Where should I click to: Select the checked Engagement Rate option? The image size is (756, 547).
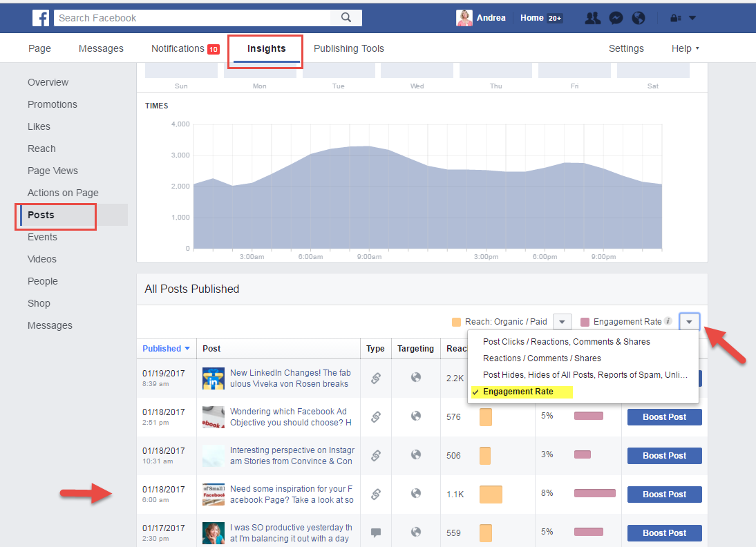(x=518, y=392)
